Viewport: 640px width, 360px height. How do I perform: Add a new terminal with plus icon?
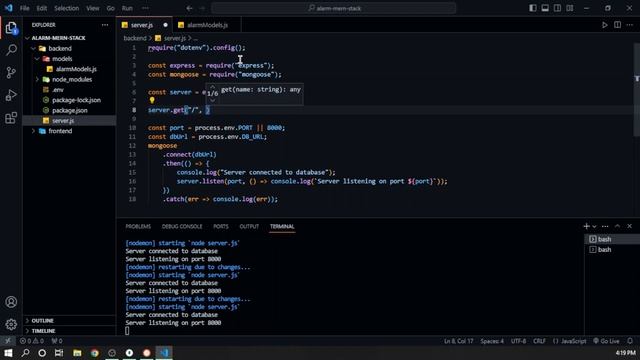point(586,226)
